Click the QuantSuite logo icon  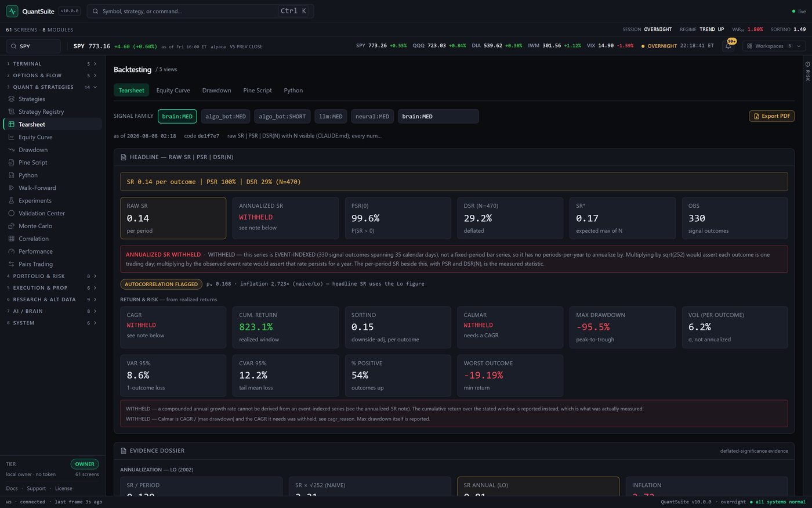click(x=12, y=11)
